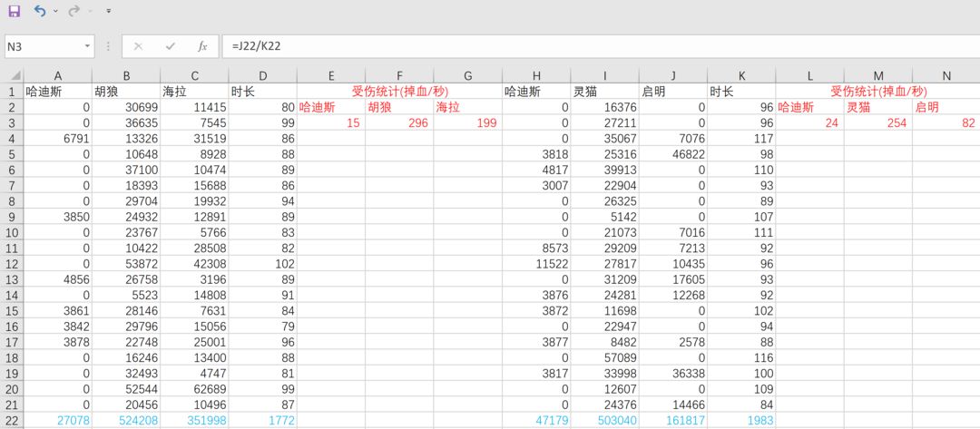Select column N header
The height and width of the screenshot is (429, 980).
point(946,75)
